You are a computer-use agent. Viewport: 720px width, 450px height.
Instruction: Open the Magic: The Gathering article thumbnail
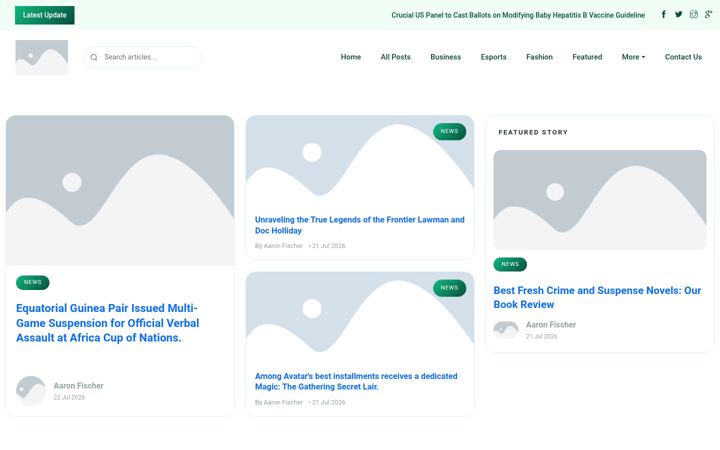point(360,317)
